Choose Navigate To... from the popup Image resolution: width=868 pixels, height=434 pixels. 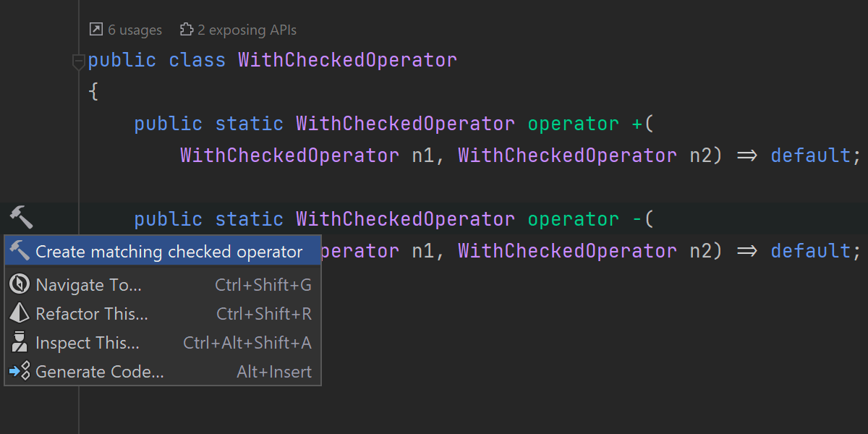click(x=88, y=285)
